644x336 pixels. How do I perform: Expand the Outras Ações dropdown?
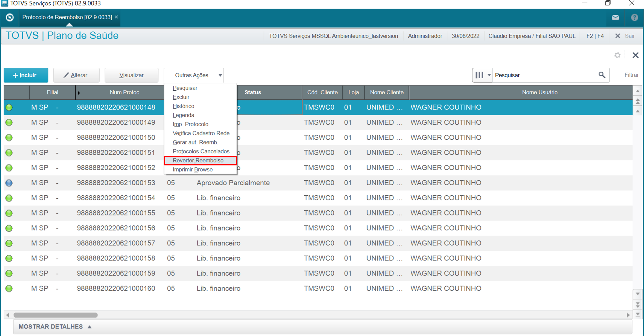pos(194,75)
